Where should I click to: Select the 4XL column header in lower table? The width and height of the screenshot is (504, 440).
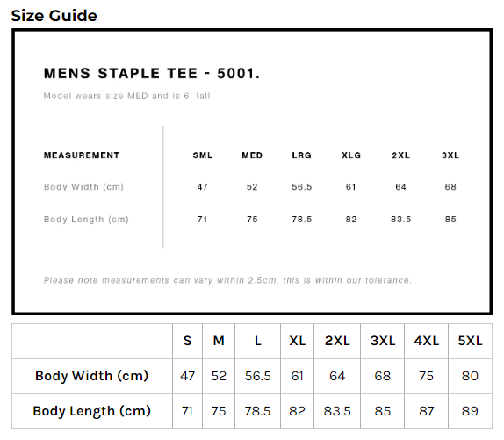click(426, 341)
